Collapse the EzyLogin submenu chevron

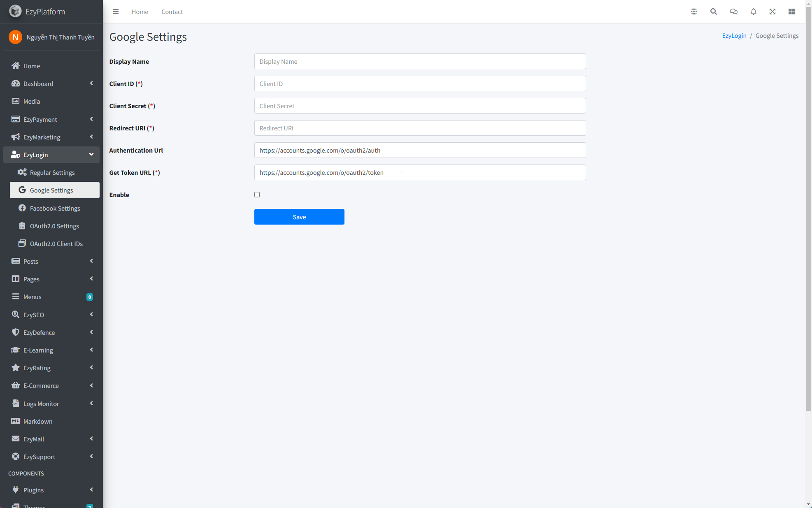(91, 155)
